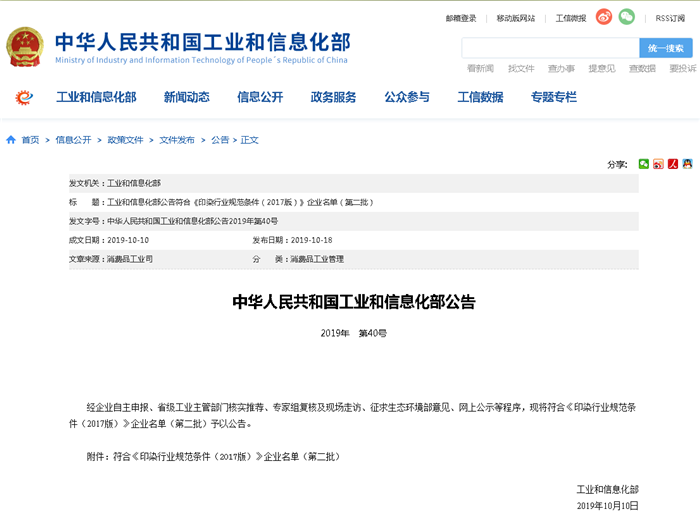Open the 移动版网站 link
This screenshot has width=700, height=522.
(x=515, y=18)
